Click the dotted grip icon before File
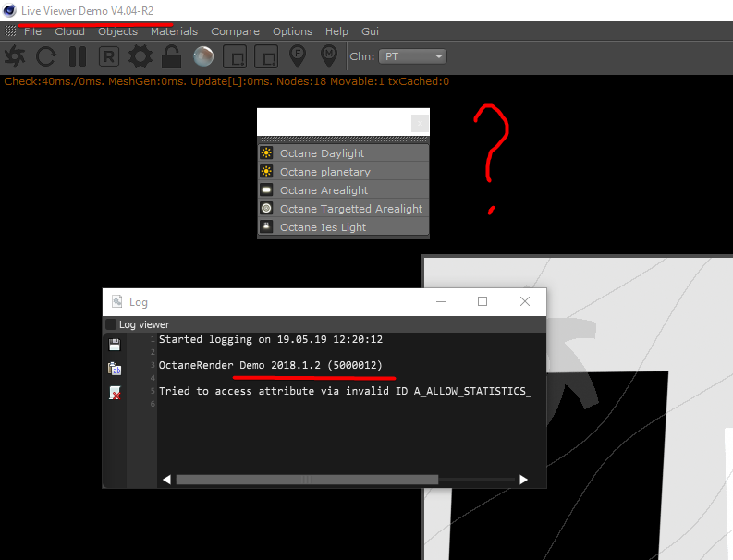This screenshot has width=733, height=560. (x=10, y=31)
